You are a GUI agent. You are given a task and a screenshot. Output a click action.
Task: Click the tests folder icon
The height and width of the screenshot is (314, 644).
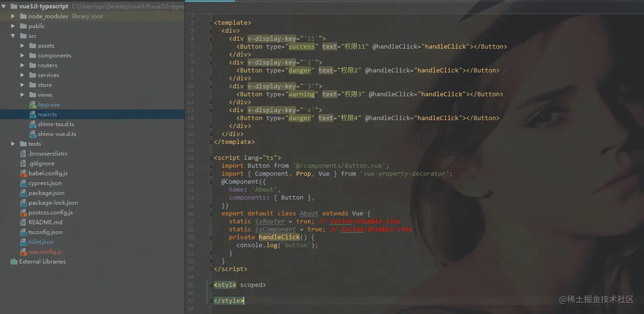[x=23, y=144]
